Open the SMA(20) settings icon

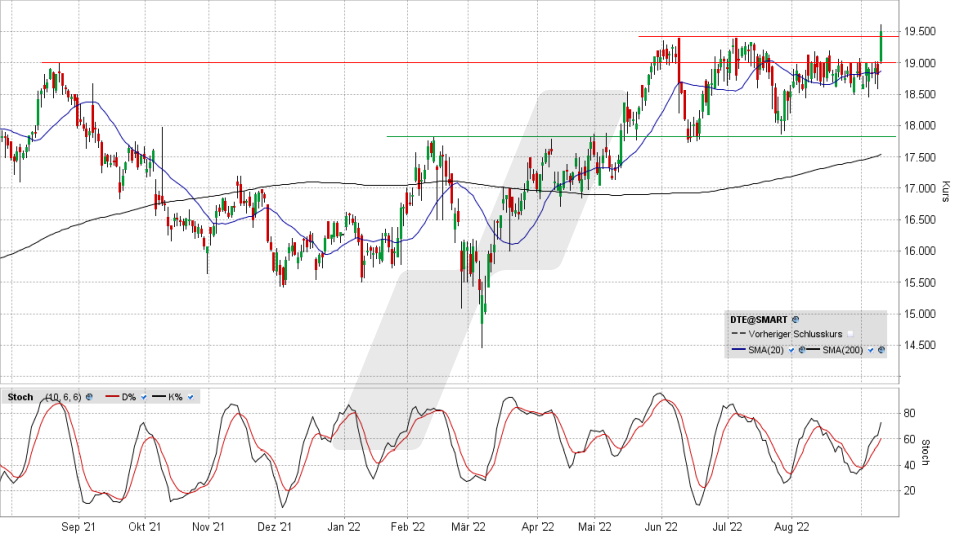[802, 350]
